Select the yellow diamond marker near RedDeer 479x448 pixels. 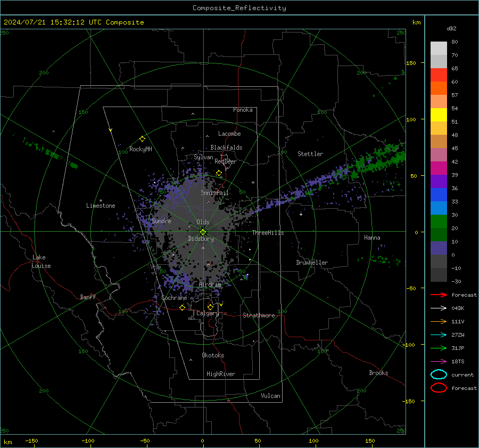coord(219,173)
